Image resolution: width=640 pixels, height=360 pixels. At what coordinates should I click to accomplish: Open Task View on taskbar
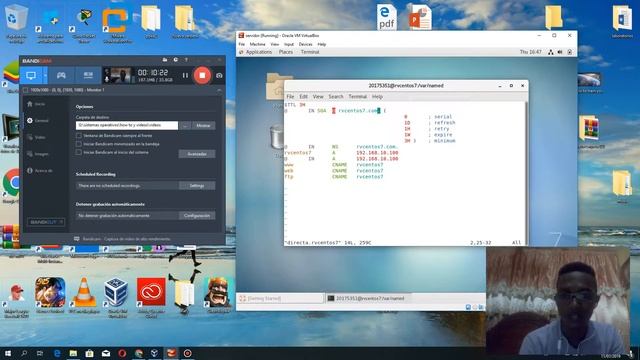(40, 353)
